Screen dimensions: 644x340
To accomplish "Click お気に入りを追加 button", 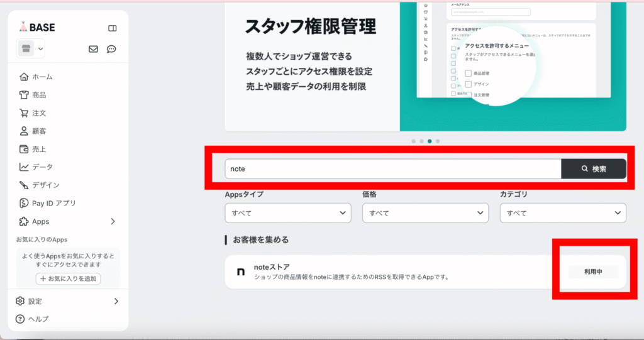I will point(68,278).
